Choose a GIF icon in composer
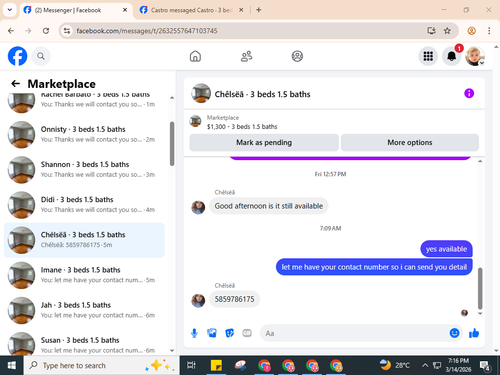This screenshot has height=375, width=500. (x=247, y=333)
